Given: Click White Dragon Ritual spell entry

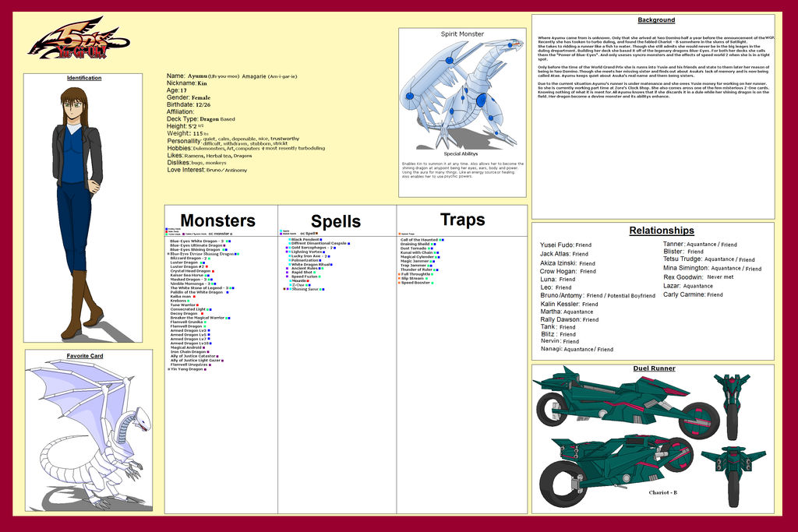Looking at the screenshot, I should (x=310, y=265).
